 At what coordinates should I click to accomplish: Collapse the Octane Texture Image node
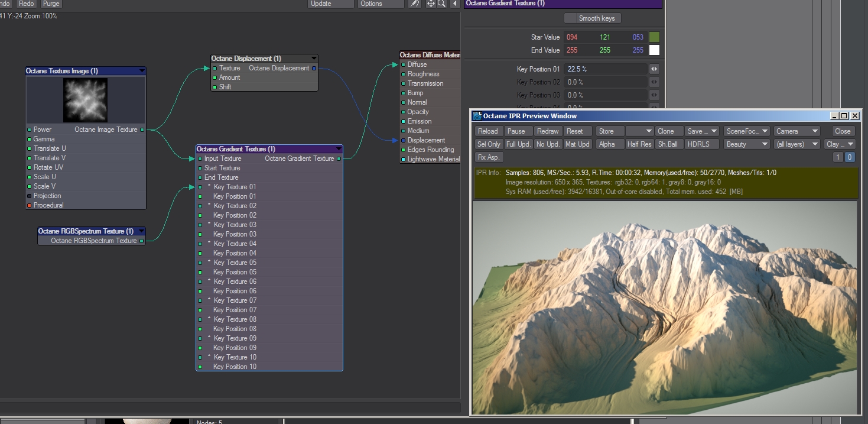click(x=142, y=71)
